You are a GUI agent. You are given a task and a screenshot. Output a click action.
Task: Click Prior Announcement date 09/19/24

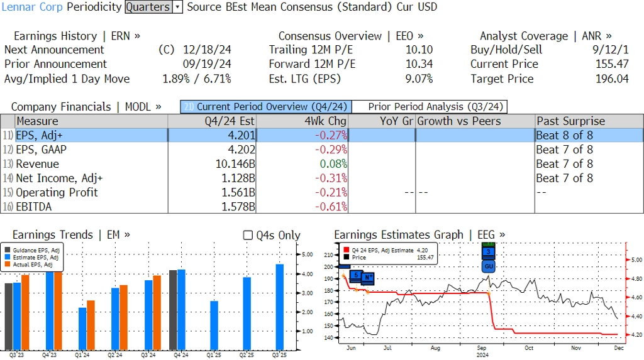[207, 64]
